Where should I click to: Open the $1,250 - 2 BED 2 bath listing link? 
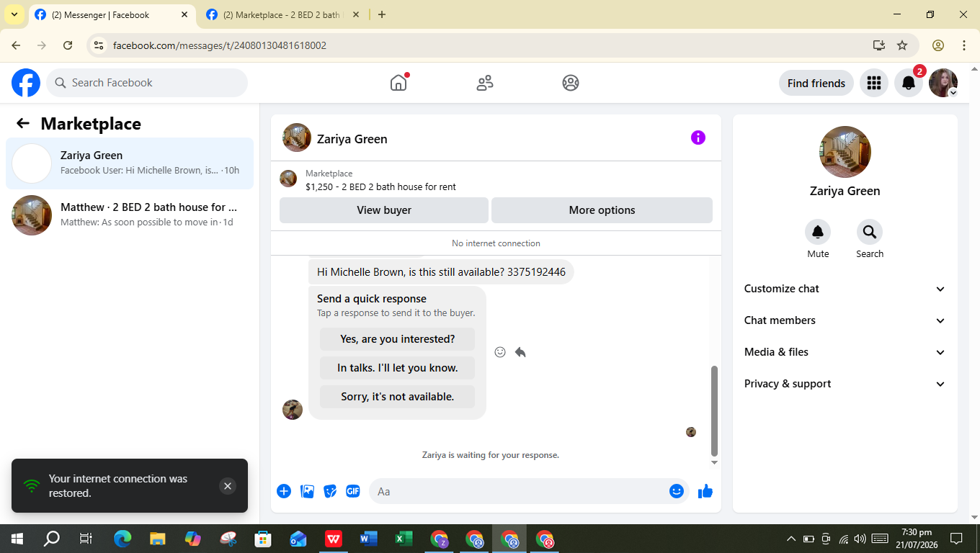point(380,186)
